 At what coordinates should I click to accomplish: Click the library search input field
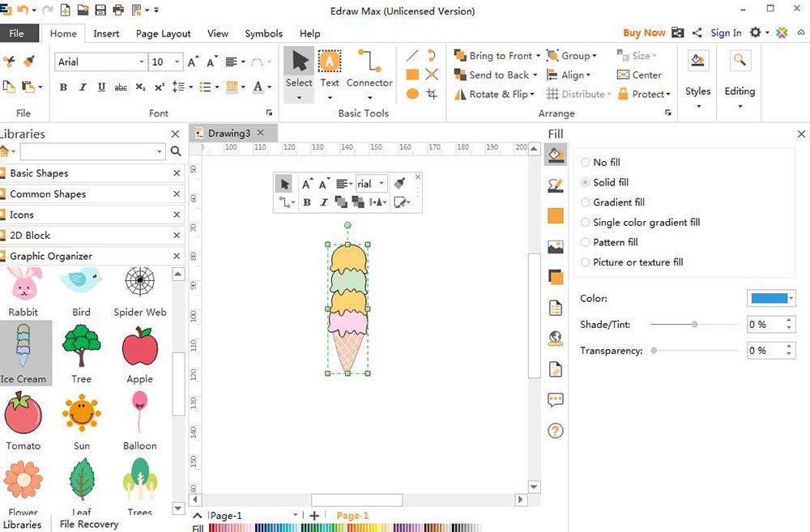(89, 151)
